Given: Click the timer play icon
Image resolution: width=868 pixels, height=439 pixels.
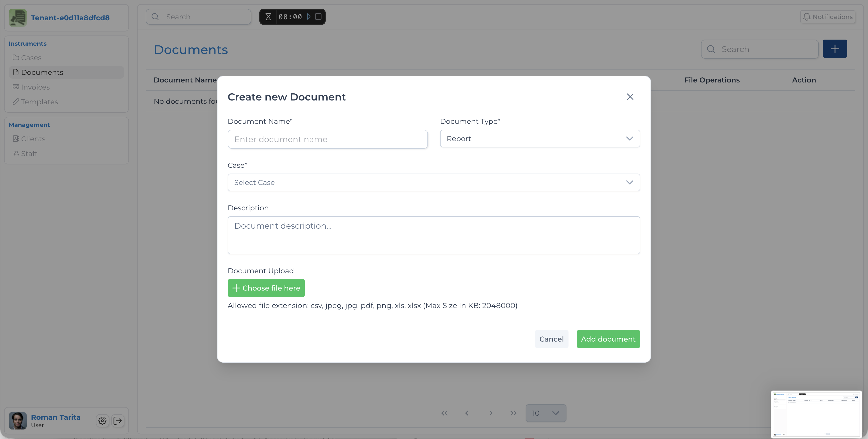Looking at the screenshot, I should point(308,16).
